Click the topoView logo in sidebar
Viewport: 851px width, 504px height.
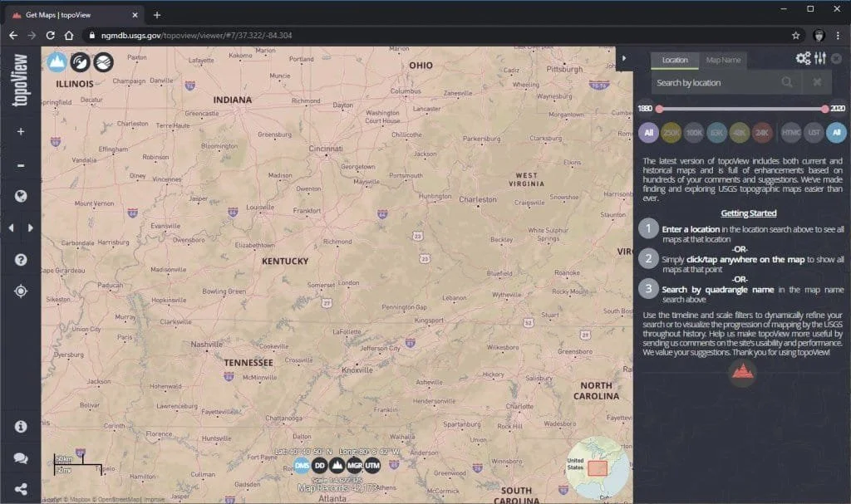point(20,81)
